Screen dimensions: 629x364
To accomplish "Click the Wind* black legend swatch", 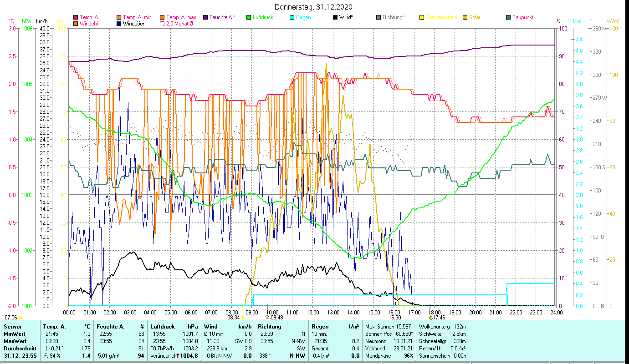I will pyautogui.click(x=335, y=18).
